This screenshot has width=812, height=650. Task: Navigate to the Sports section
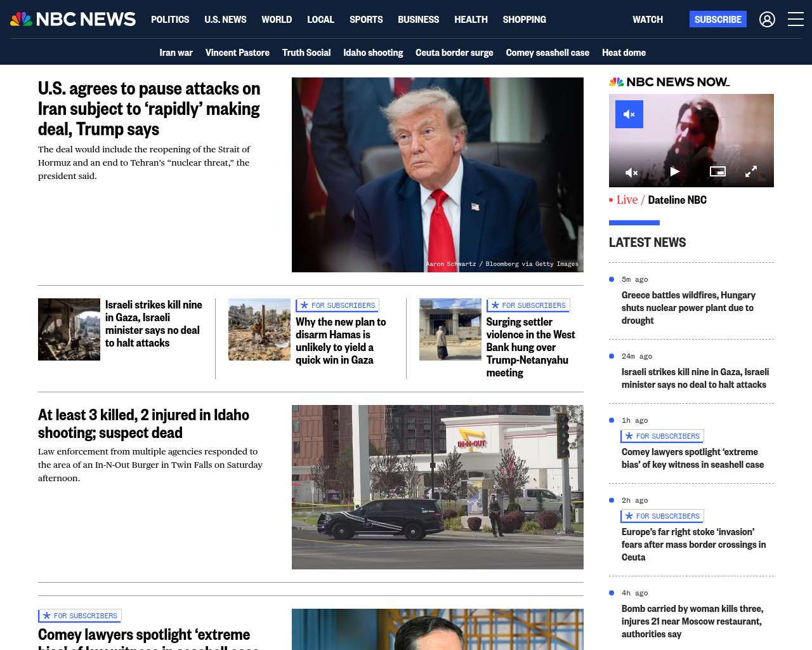click(366, 20)
